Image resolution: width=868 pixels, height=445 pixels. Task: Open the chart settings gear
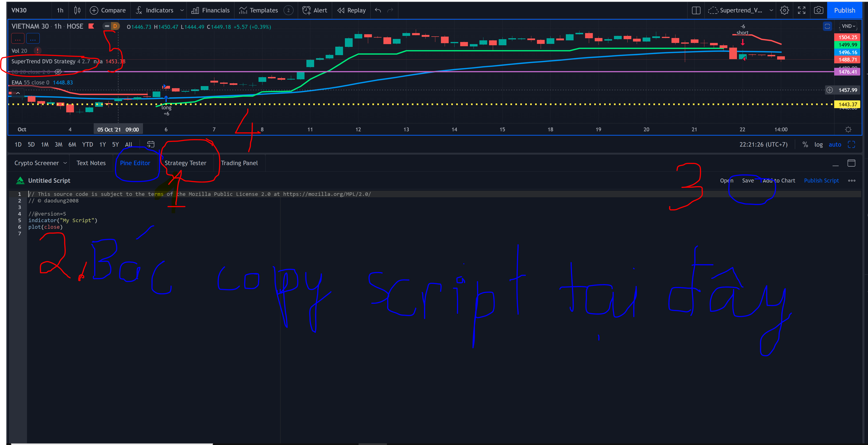tap(784, 10)
